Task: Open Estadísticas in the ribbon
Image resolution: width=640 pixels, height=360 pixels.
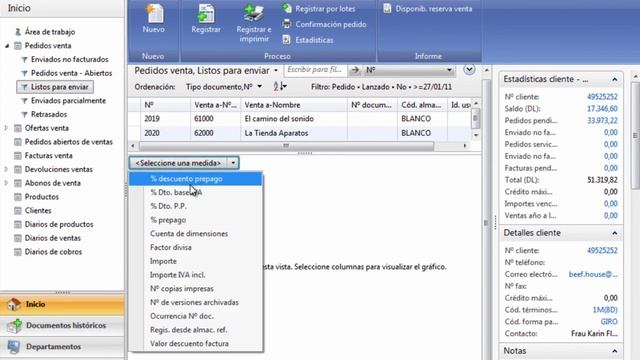Action: 308,40
